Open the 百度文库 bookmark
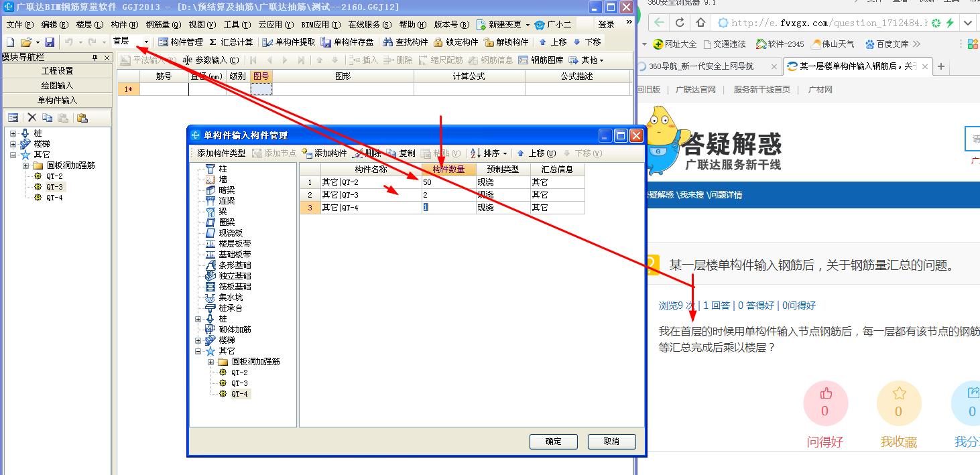This screenshot has height=475, width=980. (887, 44)
